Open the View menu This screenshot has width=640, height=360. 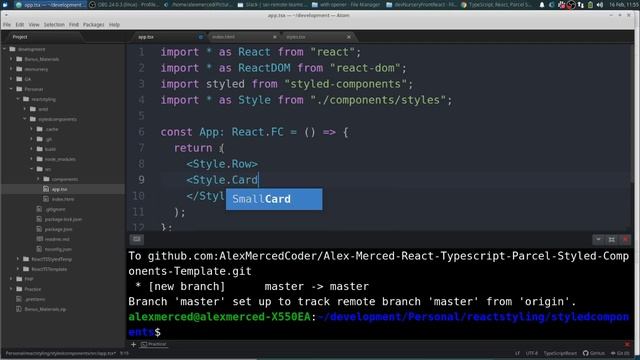pos(34,24)
